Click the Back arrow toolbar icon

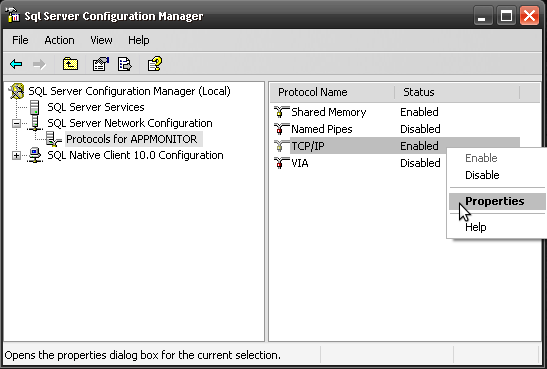16,64
